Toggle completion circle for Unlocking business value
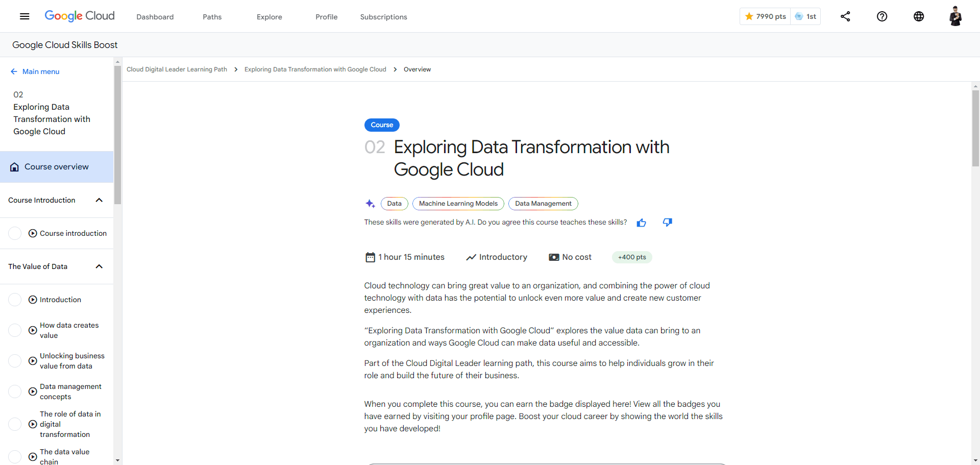The image size is (980, 465). (15, 361)
